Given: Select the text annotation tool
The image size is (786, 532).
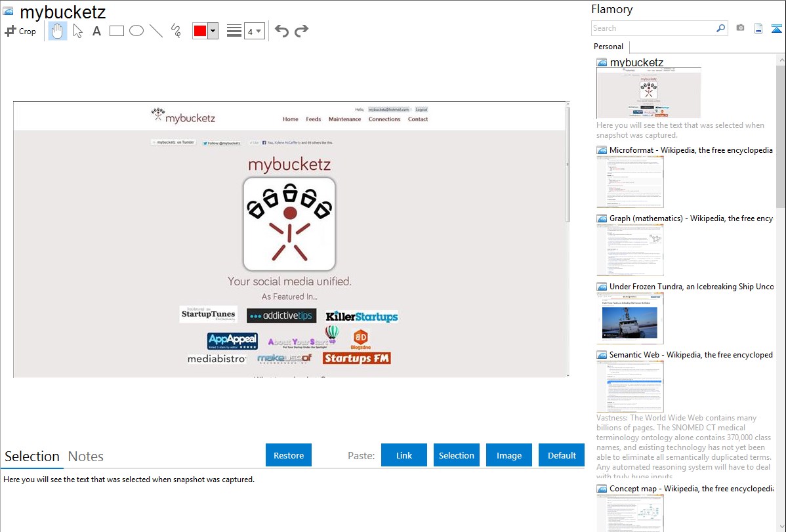Looking at the screenshot, I should pyautogui.click(x=96, y=31).
